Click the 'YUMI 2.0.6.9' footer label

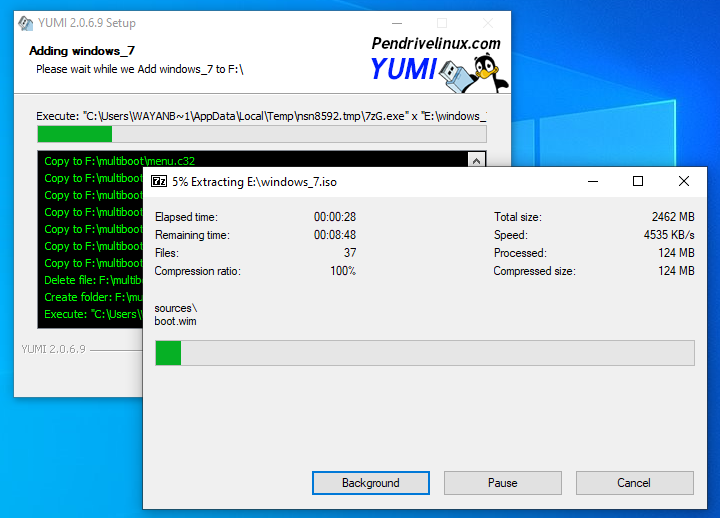coord(53,349)
